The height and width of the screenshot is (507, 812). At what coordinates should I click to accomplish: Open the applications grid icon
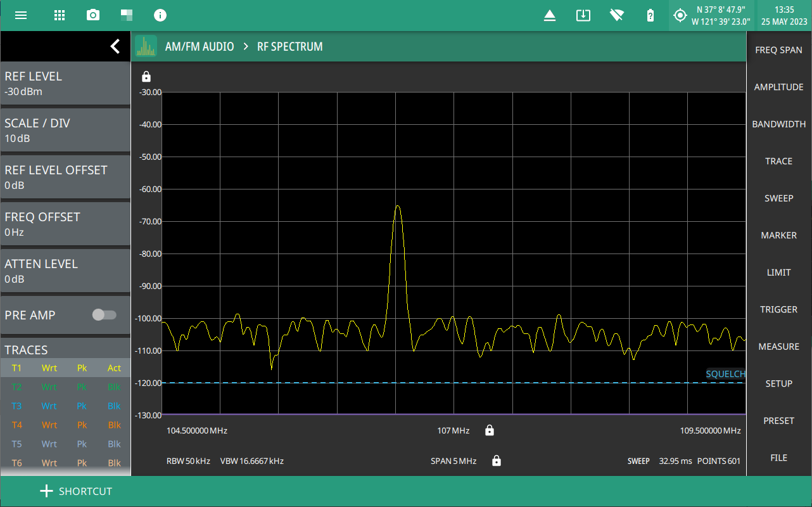click(x=60, y=15)
